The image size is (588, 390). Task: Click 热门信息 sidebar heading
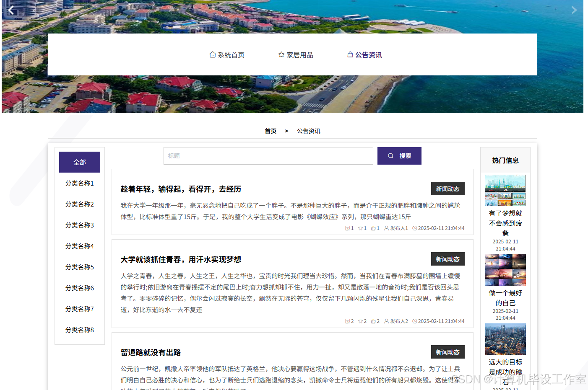point(505,160)
